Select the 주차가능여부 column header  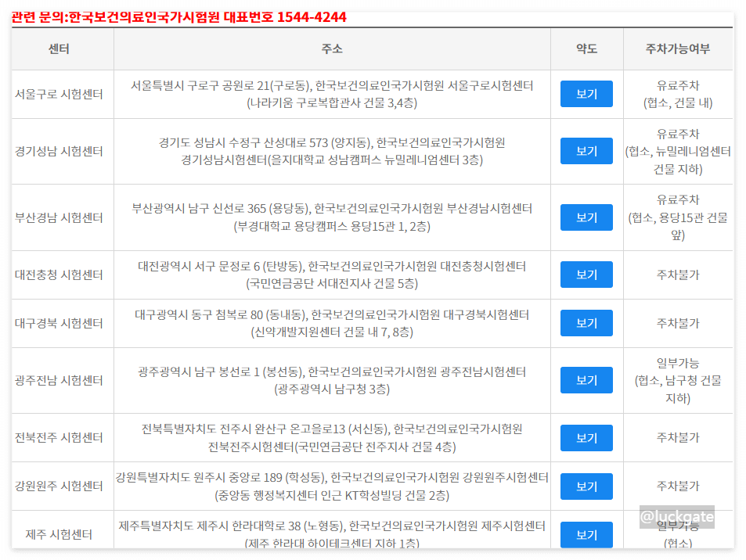coord(677,49)
